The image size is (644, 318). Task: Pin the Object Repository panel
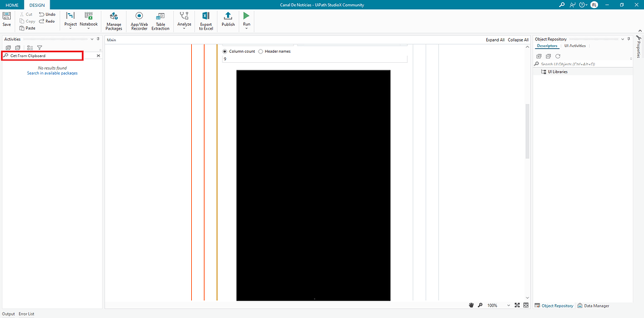click(629, 39)
